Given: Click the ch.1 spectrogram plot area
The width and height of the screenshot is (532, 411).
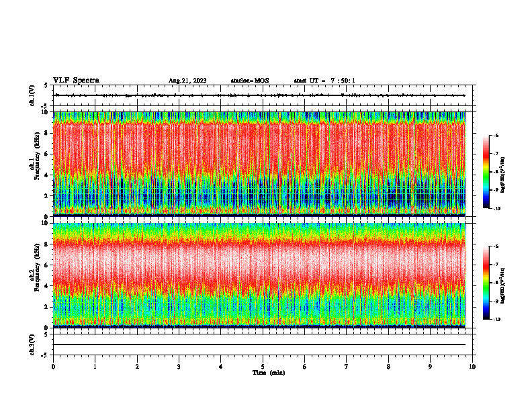Looking at the screenshot, I should tap(259, 164).
